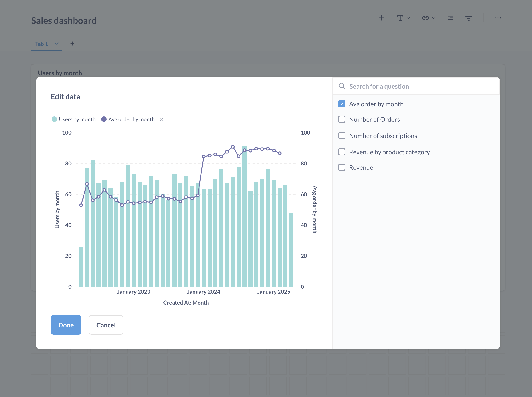Image resolution: width=532 pixels, height=397 pixels.
Task: Insert a link card
Action: 426,18
